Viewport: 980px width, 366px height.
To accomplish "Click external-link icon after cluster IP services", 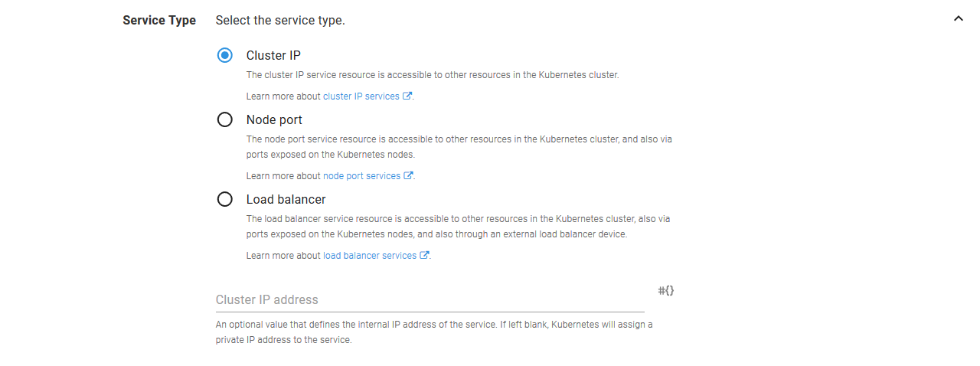I will tap(407, 96).
